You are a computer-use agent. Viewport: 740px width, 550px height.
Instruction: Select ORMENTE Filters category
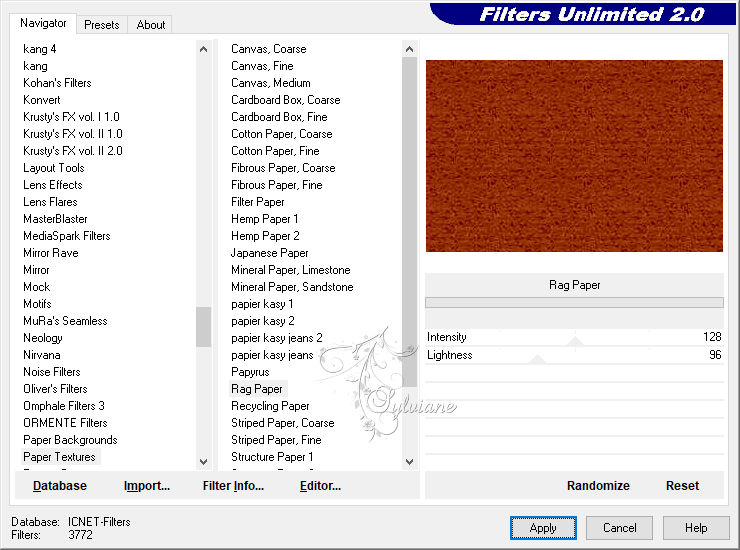tap(65, 423)
